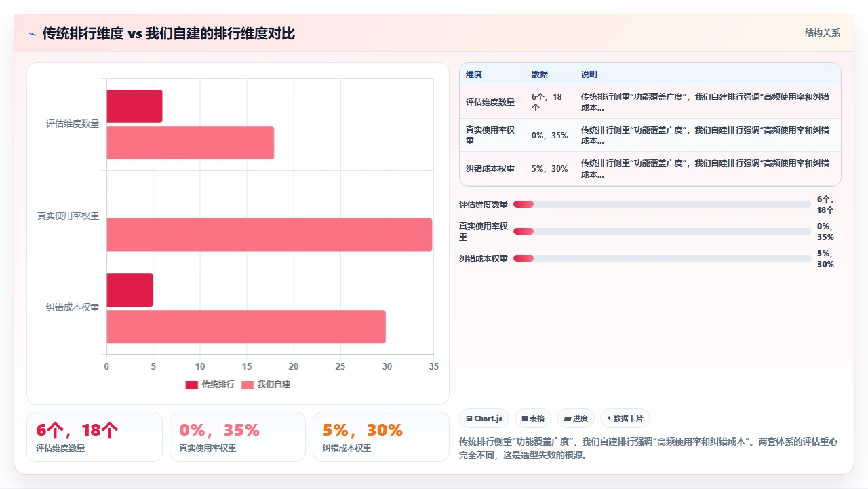The image size is (868, 489).
Task: Toggle the 传统排行 legend swatch
Action: [192, 385]
